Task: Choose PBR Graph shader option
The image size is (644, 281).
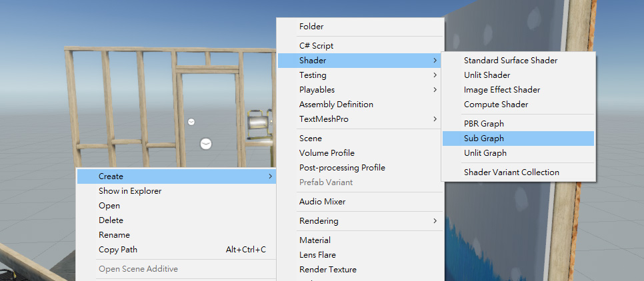Action: (484, 124)
